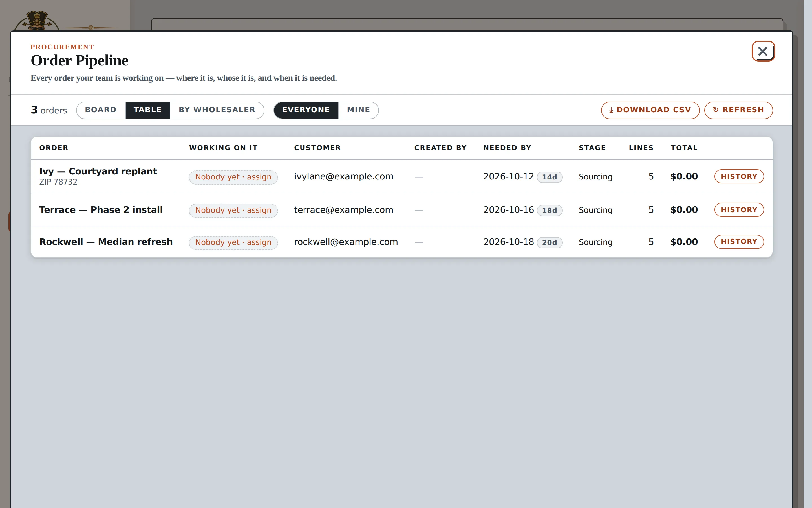Click the 2026-10-12 needed-by date
Image resolution: width=812 pixels, height=508 pixels.
click(x=508, y=176)
